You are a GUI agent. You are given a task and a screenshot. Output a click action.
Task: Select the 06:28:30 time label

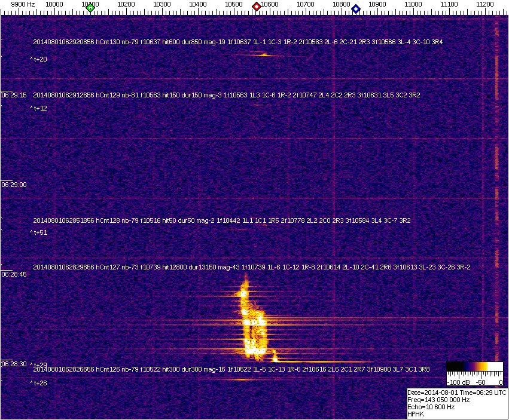(x=14, y=363)
